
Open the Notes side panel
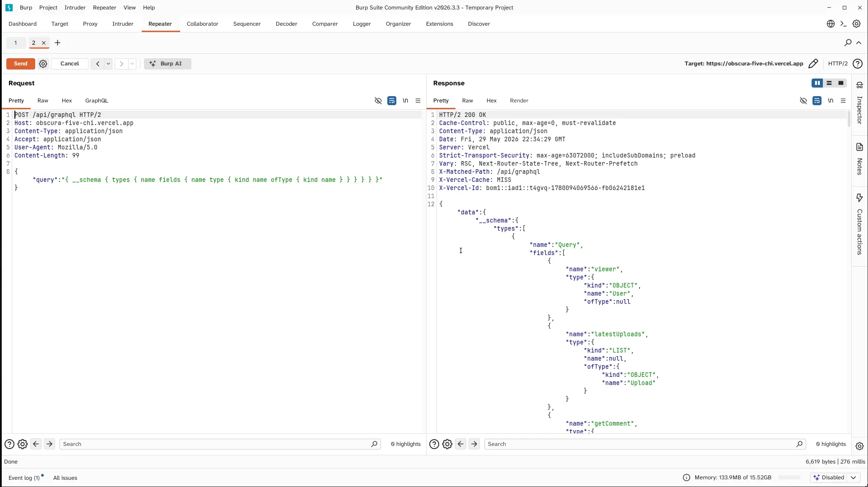coord(859,159)
